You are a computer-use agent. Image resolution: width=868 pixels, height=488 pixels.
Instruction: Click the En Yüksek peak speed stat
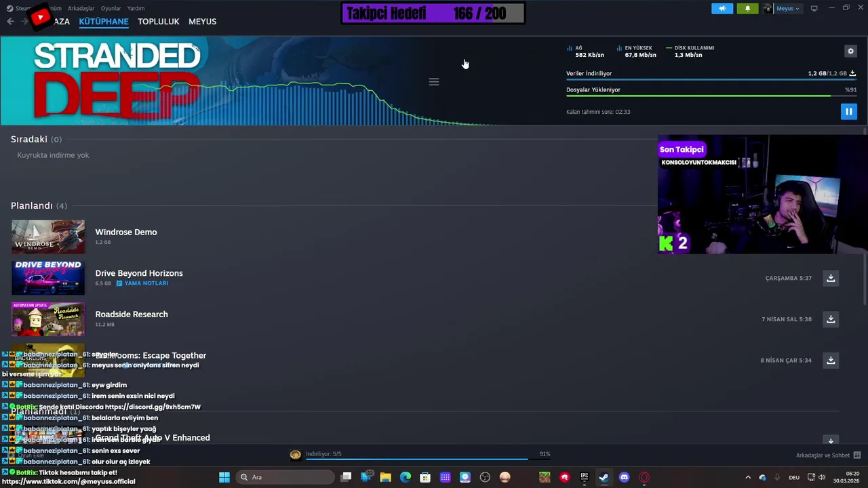click(636, 52)
